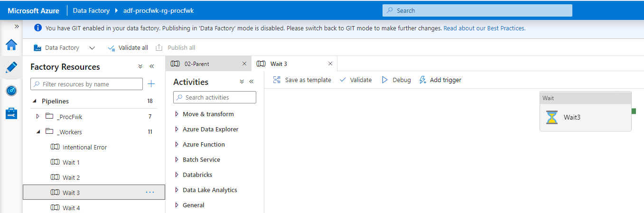The image size is (644, 213).
Task: Open the Intentional Error pipeline
Action: click(84, 147)
